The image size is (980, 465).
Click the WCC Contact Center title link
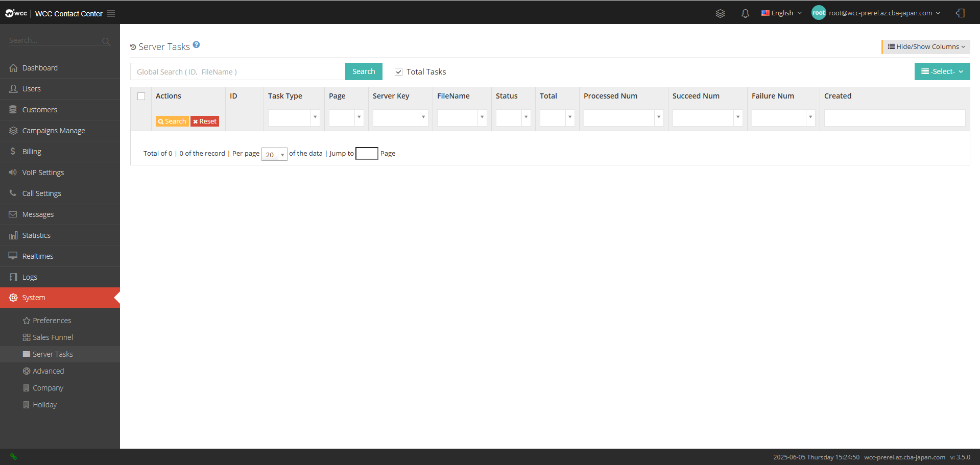[x=68, y=14]
